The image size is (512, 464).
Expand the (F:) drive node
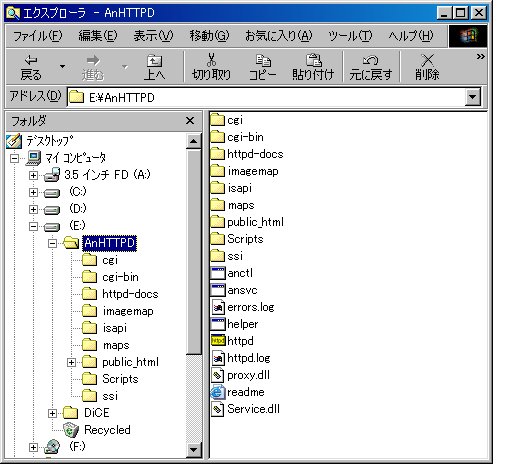33,447
